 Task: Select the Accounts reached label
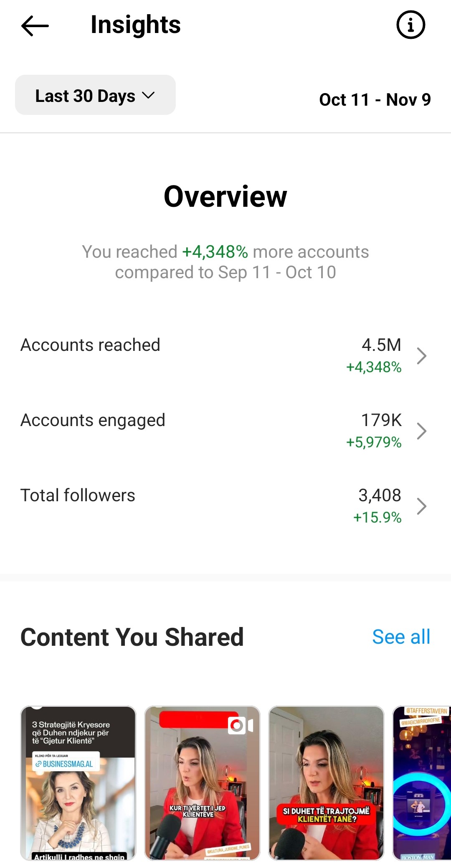(90, 345)
